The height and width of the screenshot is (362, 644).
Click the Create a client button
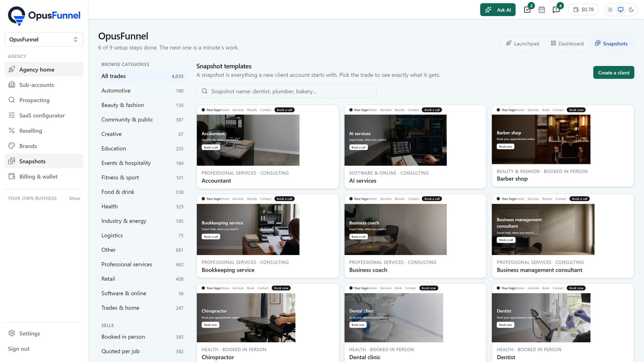(x=613, y=73)
